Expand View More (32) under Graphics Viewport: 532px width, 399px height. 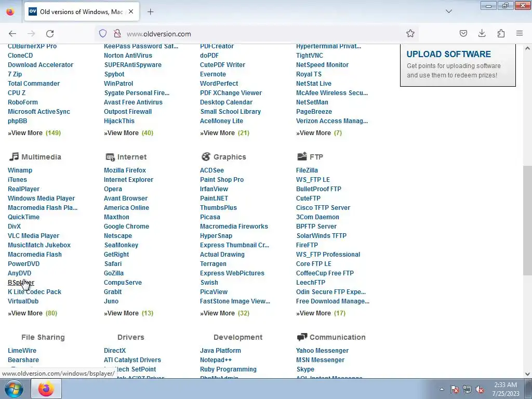click(x=224, y=313)
